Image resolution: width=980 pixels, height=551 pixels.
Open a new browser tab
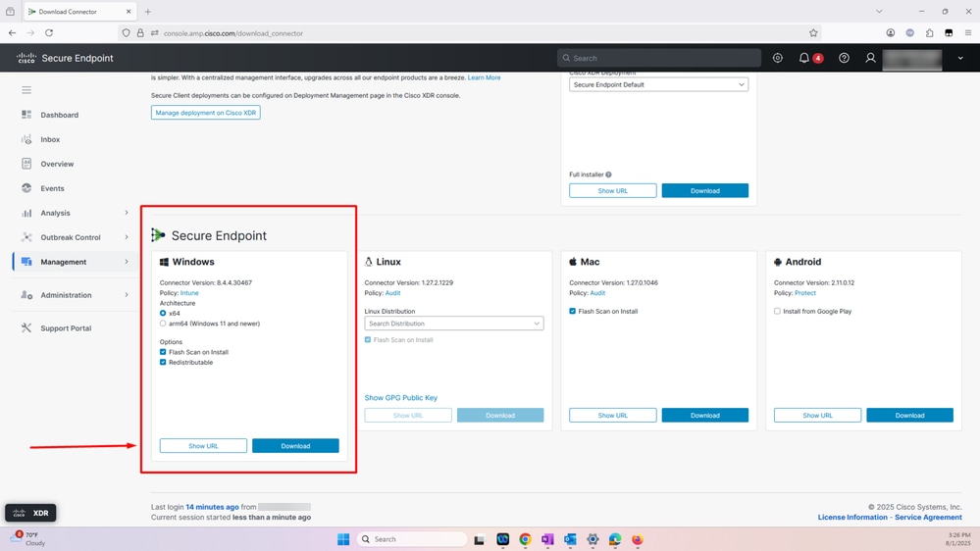click(x=147, y=11)
